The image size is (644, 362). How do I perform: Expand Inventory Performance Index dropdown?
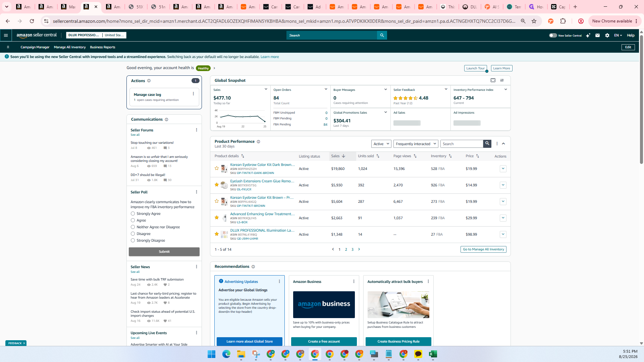click(x=506, y=89)
